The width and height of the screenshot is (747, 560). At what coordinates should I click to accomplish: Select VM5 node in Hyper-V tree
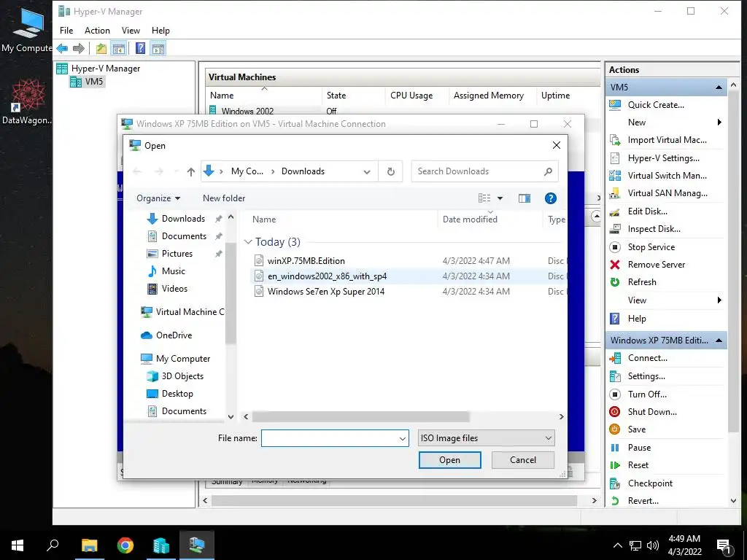[94, 82]
